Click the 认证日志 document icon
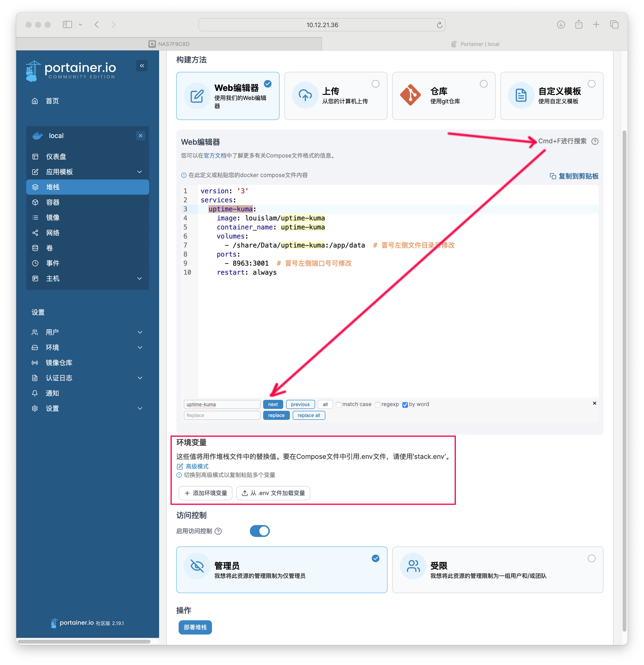This screenshot has height=665, width=644. coord(35,378)
